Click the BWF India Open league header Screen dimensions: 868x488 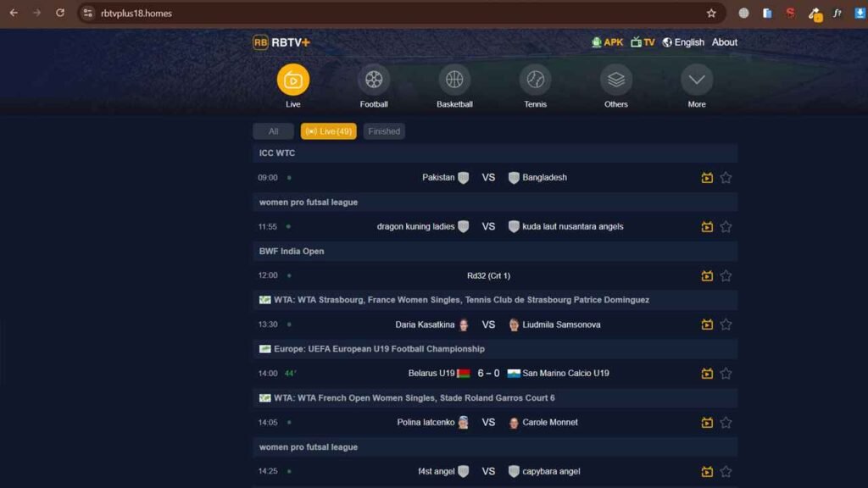pos(495,251)
